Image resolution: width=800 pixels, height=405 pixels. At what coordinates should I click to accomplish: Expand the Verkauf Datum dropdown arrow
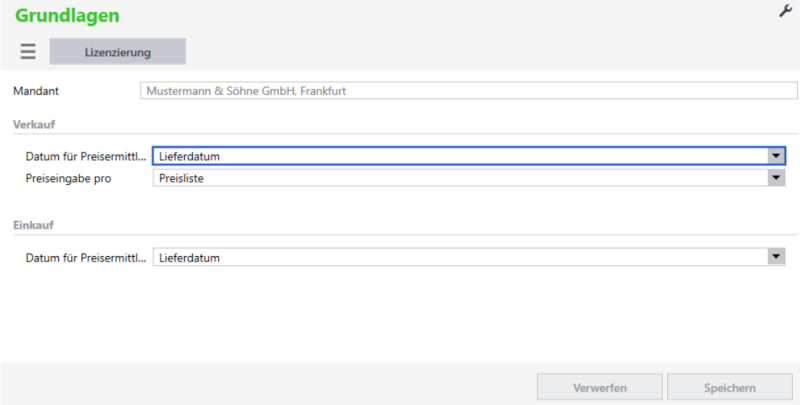[775, 156]
